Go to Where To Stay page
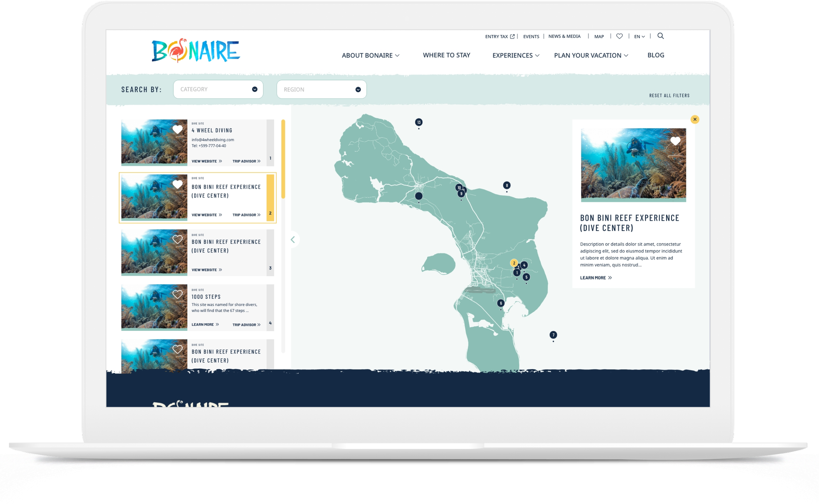This screenshot has height=504, width=819. 447,55
